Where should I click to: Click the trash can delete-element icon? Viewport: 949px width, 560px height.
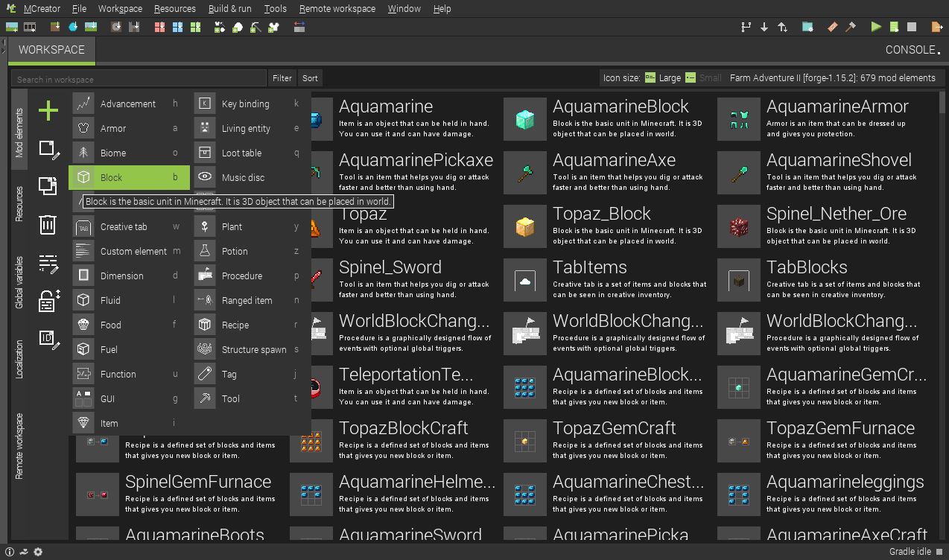coord(48,224)
